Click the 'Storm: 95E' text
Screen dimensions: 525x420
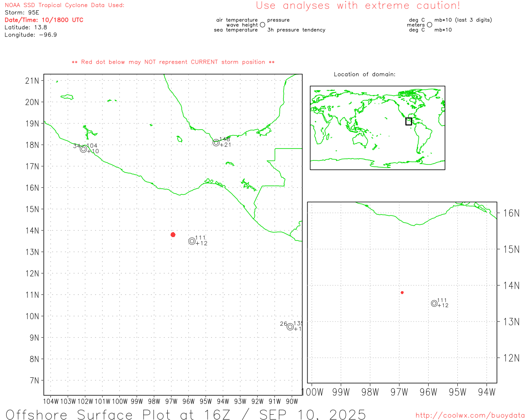coord(22,13)
